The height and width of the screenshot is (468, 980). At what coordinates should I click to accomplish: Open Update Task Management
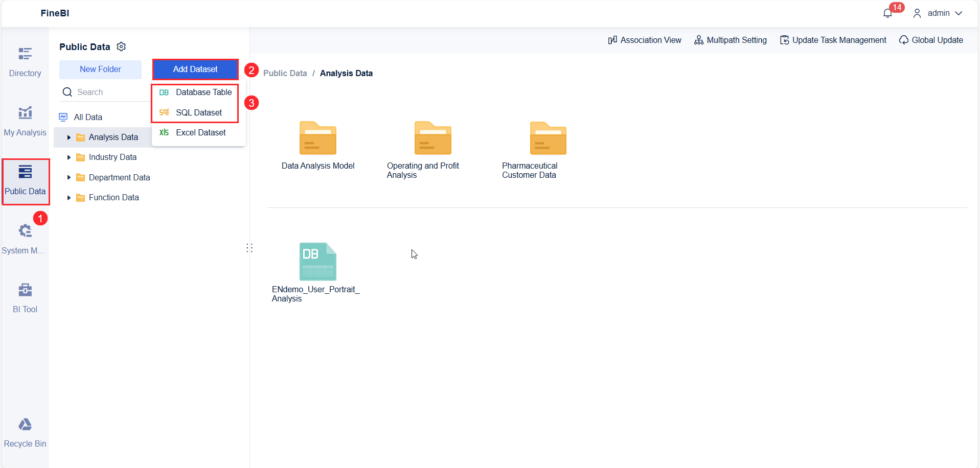point(833,40)
